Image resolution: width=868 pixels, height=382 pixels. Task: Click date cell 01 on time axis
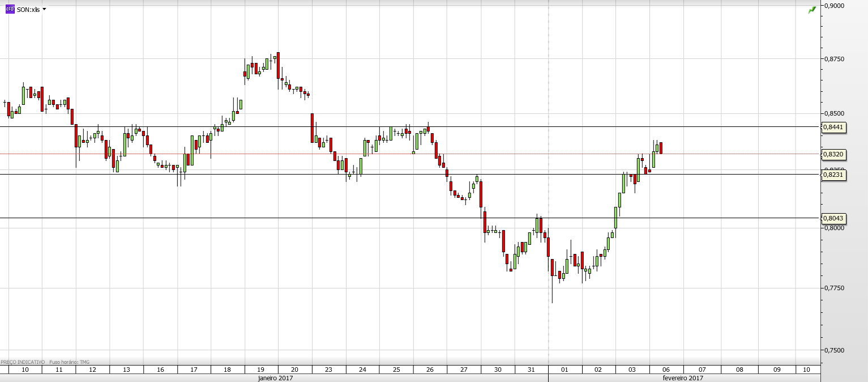pos(565,370)
